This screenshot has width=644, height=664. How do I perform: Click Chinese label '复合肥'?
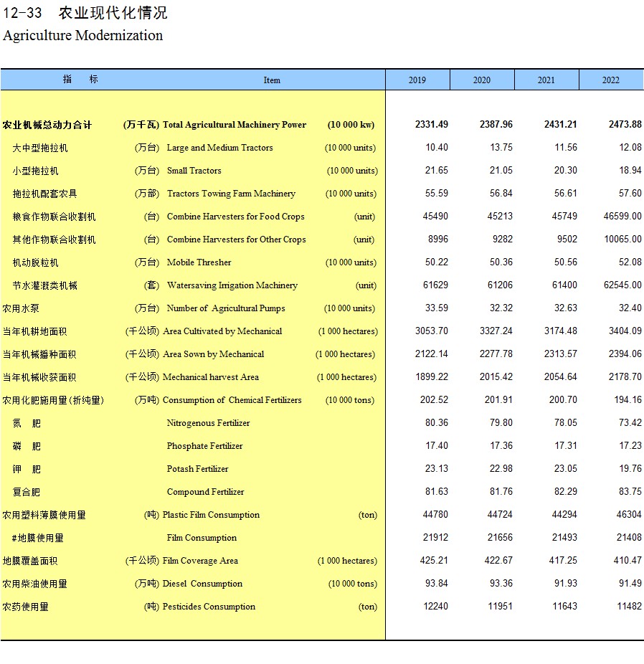[x=27, y=492]
